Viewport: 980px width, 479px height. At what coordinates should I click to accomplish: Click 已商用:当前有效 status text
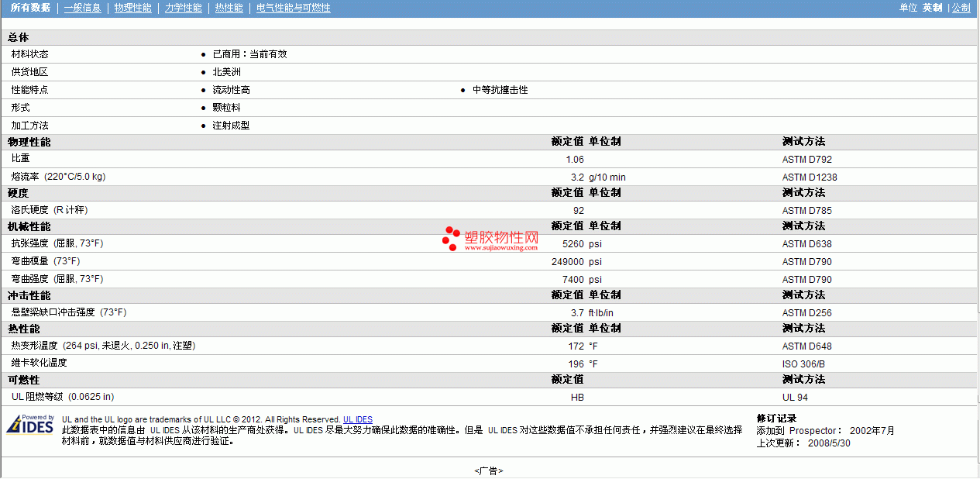pyautogui.click(x=249, y=54)
